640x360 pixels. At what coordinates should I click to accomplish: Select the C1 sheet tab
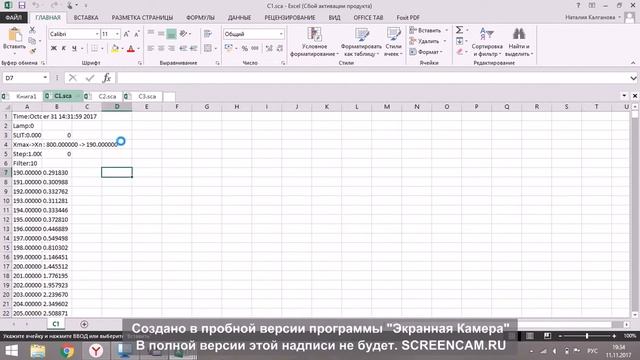click(x=56, y=324)
